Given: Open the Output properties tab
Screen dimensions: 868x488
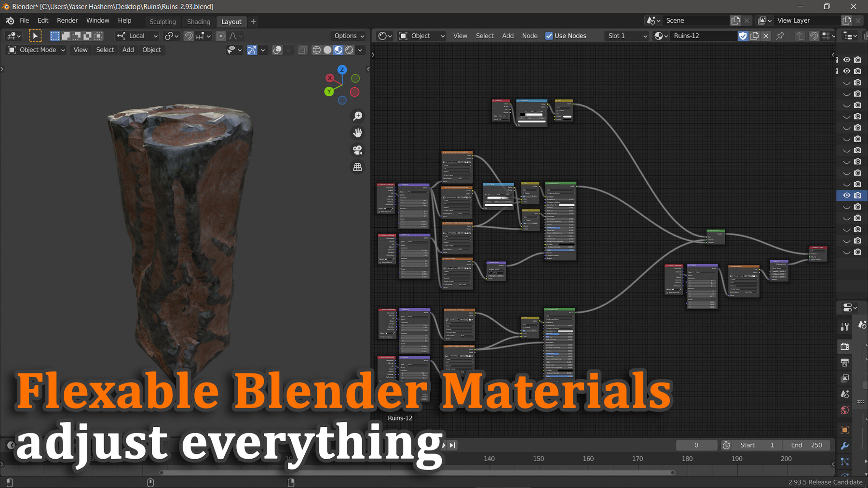Looking at the screenshot, I should tap(844, 362).
